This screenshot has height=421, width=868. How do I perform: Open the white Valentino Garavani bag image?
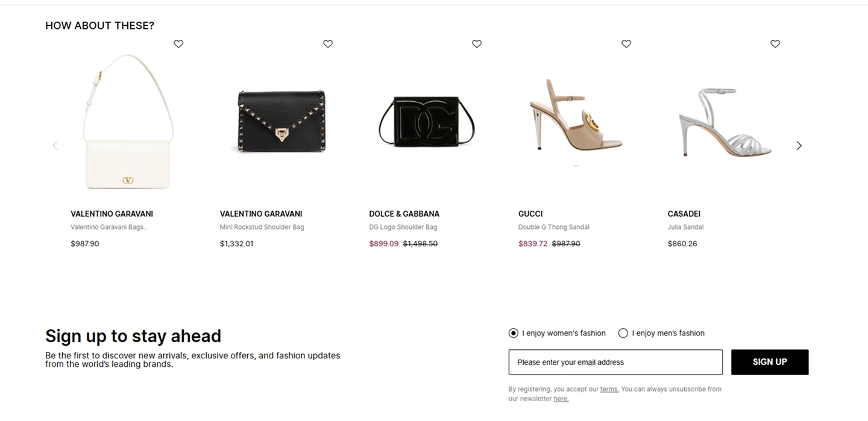[128, 121]
